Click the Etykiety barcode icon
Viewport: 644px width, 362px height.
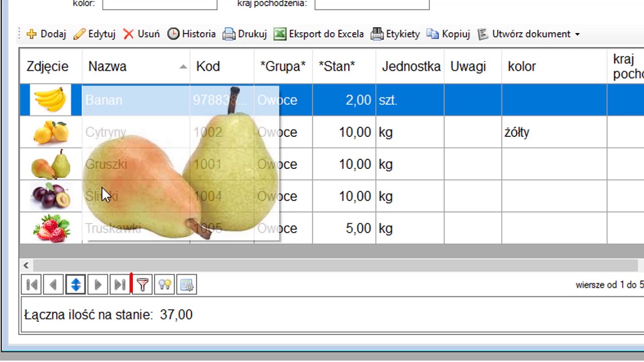pyautogui.click(x=377, y=34)
